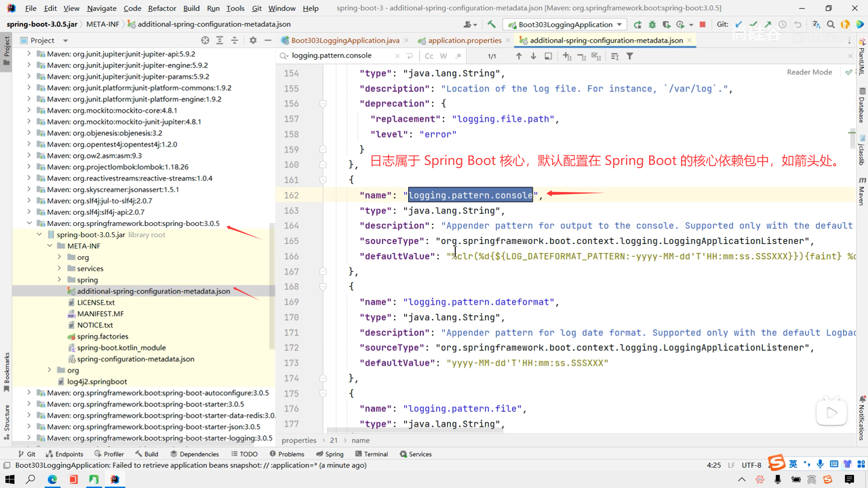Image resolution: width=868 pixels, height=488 pixels.
Task: Stop the running application with the red square
Action: coord(703,24)
